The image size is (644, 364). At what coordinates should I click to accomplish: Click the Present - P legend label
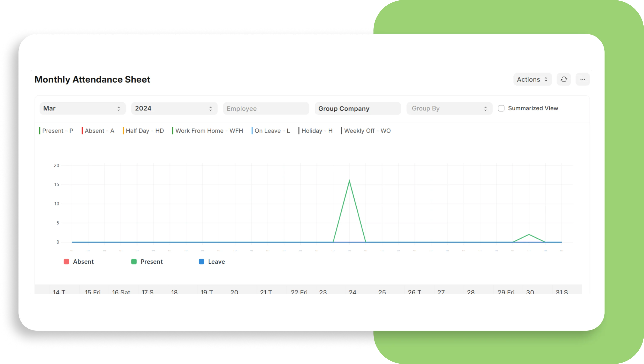58,131
